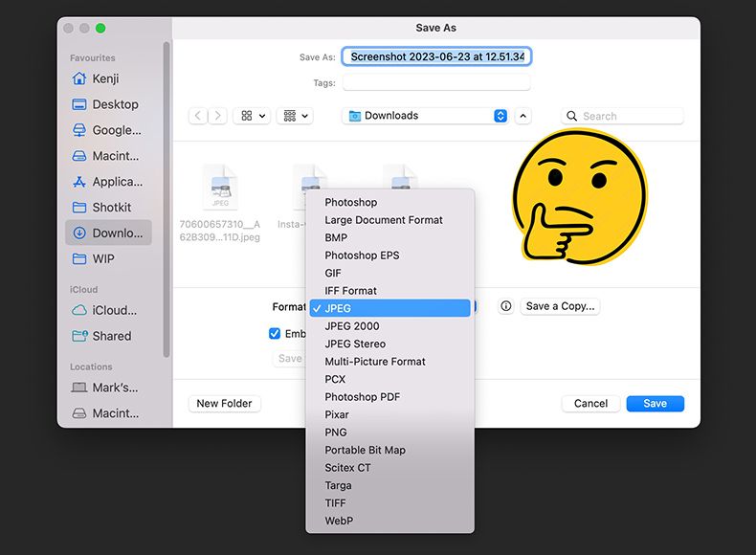Choose Photoshop format
Image resolution: width=756 pixels, height=555 pixels.
(389, 203)
